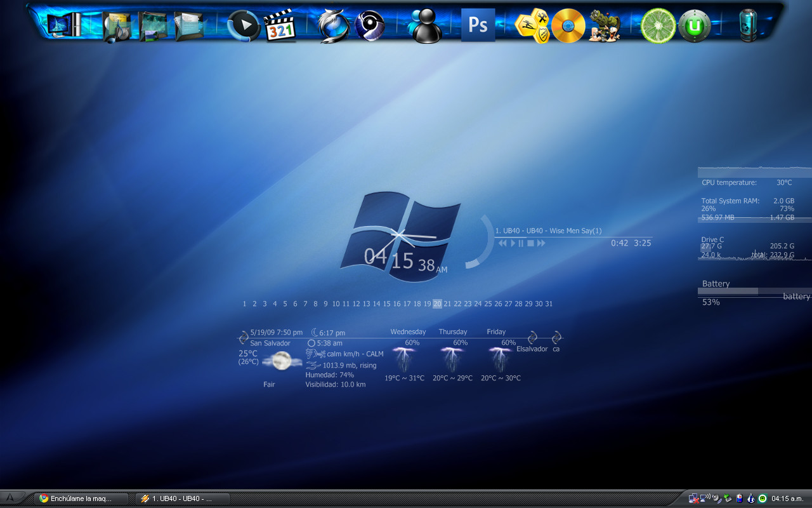Pause the UB40 song
This screenshot has height=508, width=812.
(521, 243)
